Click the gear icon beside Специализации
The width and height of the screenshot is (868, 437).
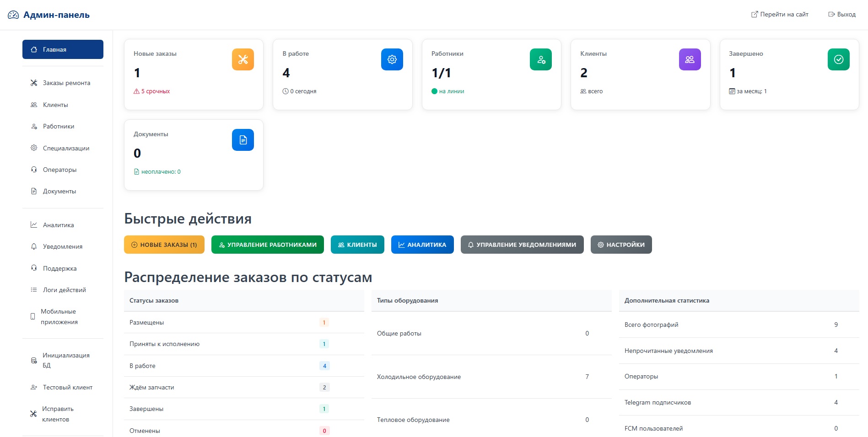[34, 148]
